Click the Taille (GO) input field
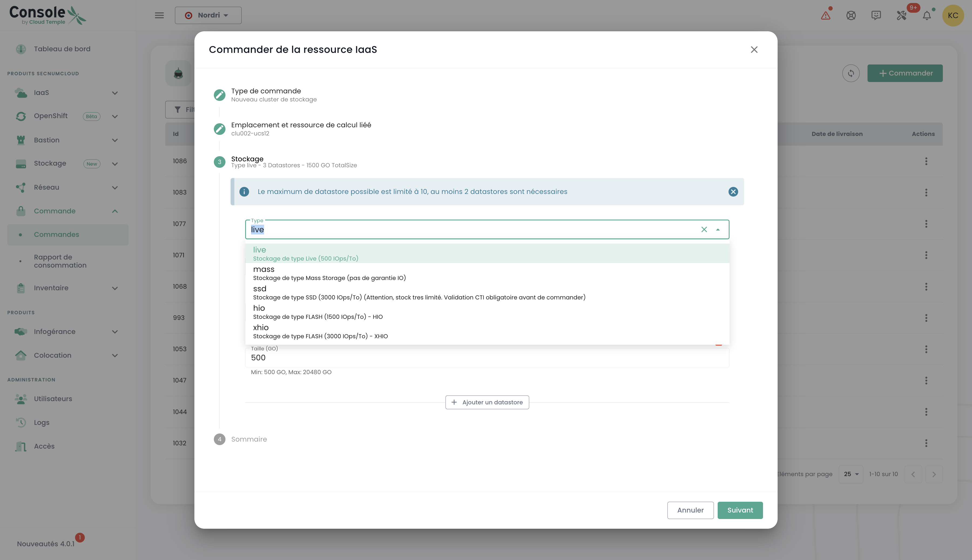This screenshot has width=972, height=560. (487, 358)
